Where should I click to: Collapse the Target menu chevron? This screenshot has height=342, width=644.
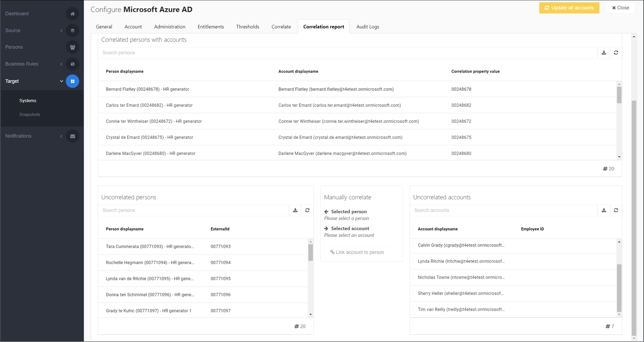click(x=61, y=81)
